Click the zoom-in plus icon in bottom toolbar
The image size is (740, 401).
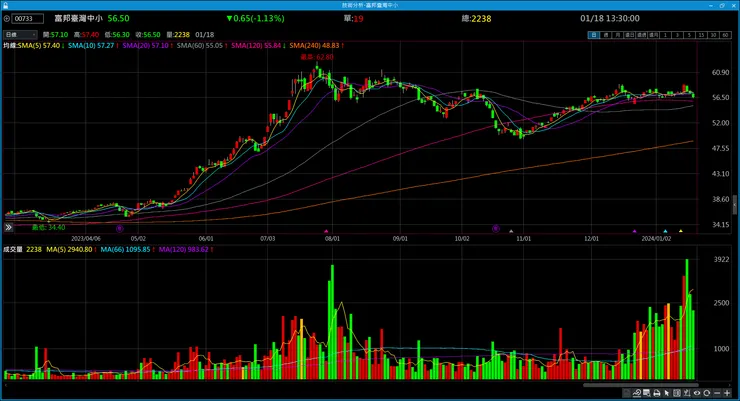pos(727,393)
